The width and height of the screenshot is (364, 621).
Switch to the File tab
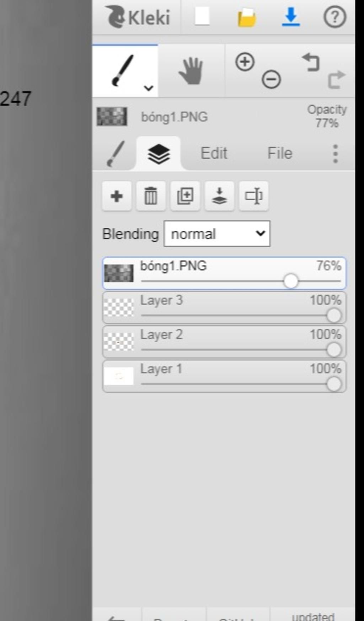[x=280, y=153]
